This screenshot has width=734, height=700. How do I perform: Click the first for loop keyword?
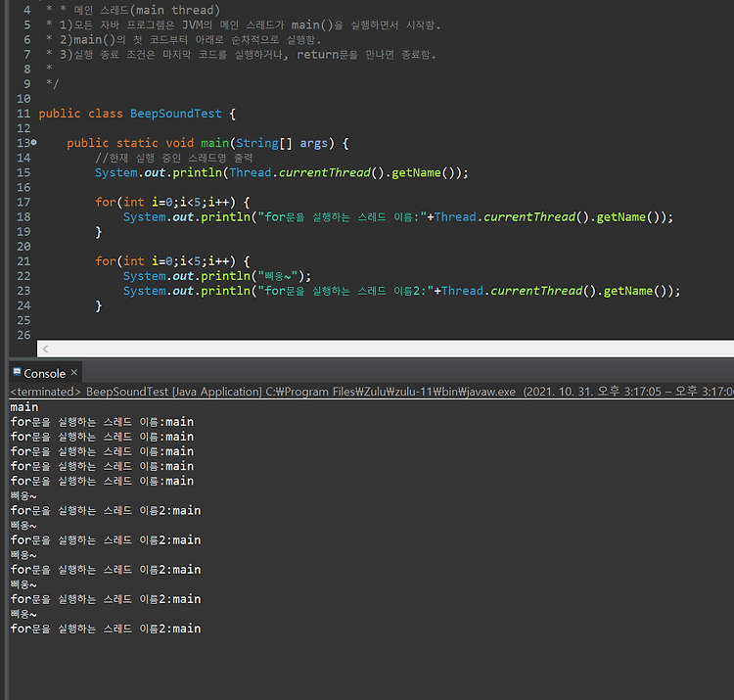pos(106,203)
